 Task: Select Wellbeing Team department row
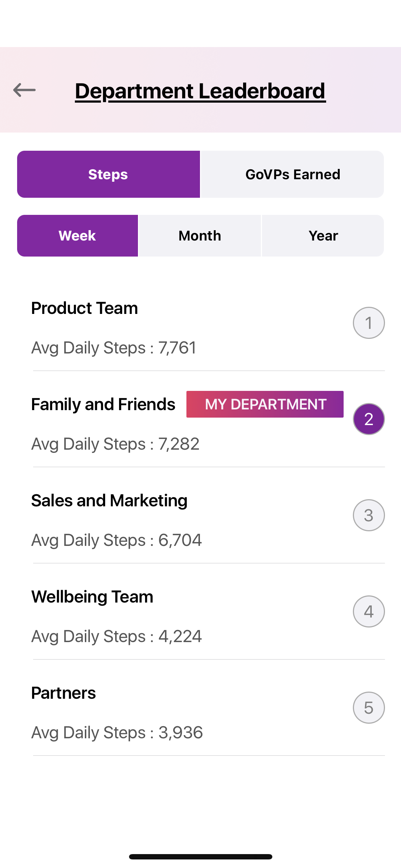92,597
